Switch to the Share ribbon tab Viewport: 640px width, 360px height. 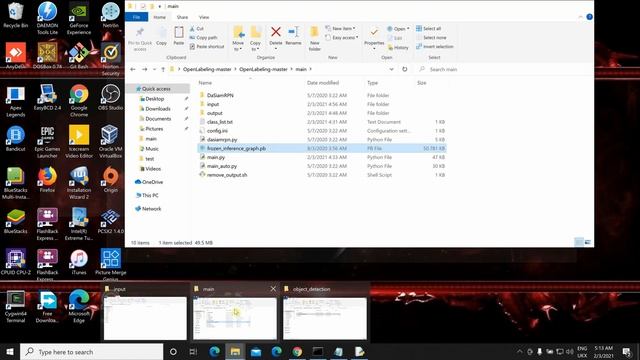182,17
